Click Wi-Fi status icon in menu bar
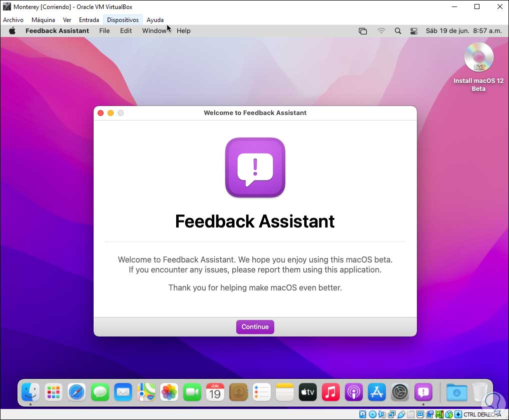Screen dimensions: 509x420 [381, 31]
